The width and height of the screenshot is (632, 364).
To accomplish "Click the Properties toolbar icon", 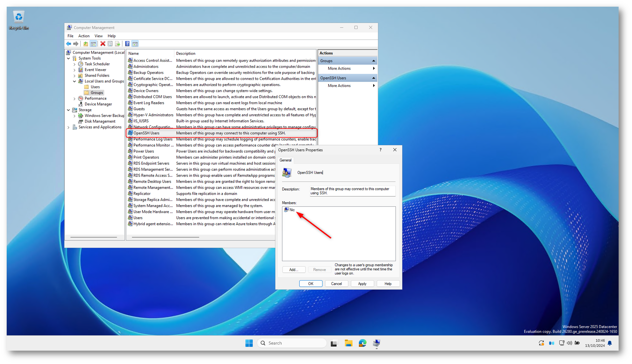I will pyautogui.click(x=110, y=44).
